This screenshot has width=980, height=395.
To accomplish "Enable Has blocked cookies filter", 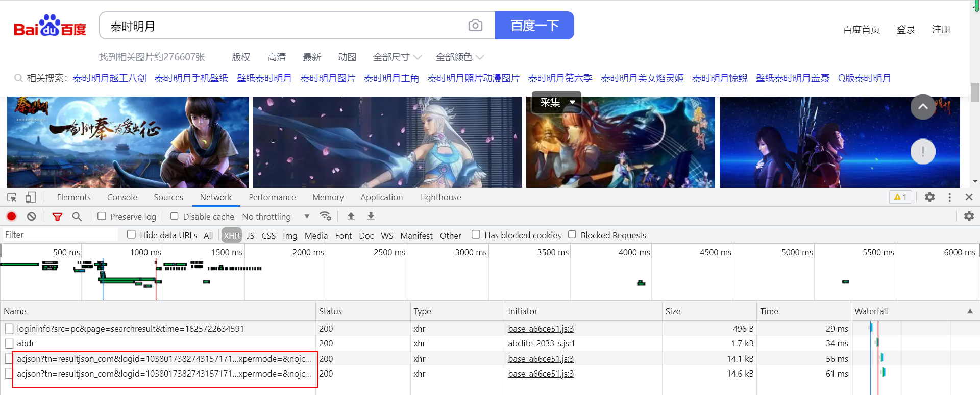I will point(476,235).
